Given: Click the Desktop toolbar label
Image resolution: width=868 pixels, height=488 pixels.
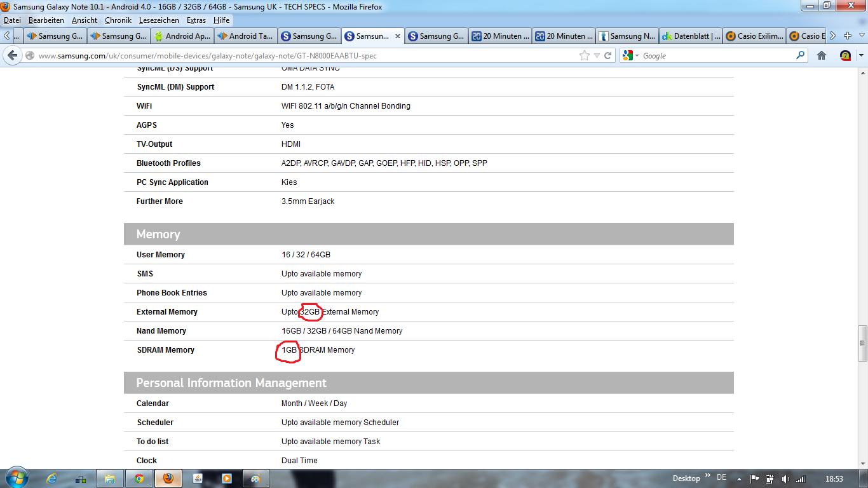Looking at the screenshot, I should [686, 478].
